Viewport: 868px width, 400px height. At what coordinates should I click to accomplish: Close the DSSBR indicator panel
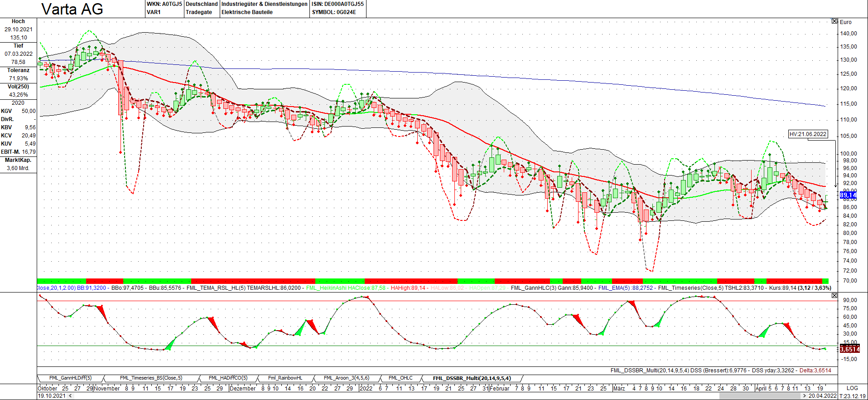[834, 296]
